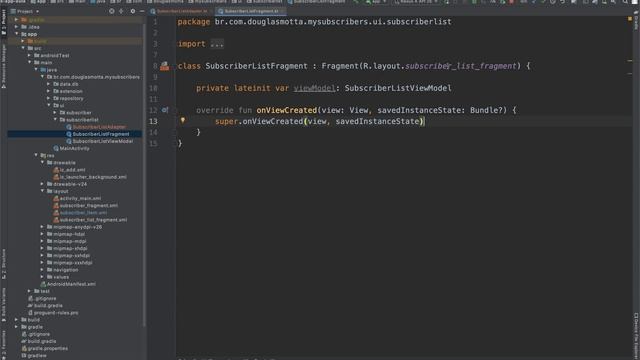Image resolution: width=640 pixels, height=360 pixels.
Task: Open the Resource Manager side tab
Action: pyautogui.click(x=4, y=65)
